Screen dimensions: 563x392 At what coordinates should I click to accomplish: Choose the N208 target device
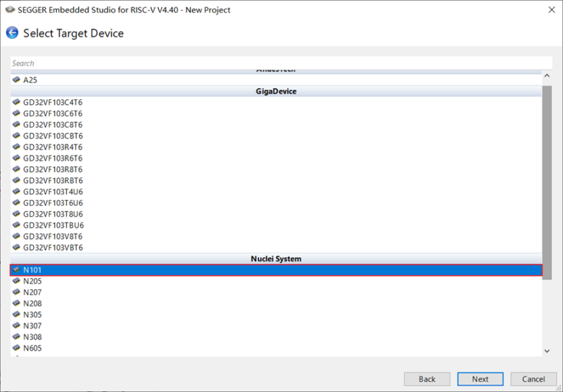tap(32, 303)
